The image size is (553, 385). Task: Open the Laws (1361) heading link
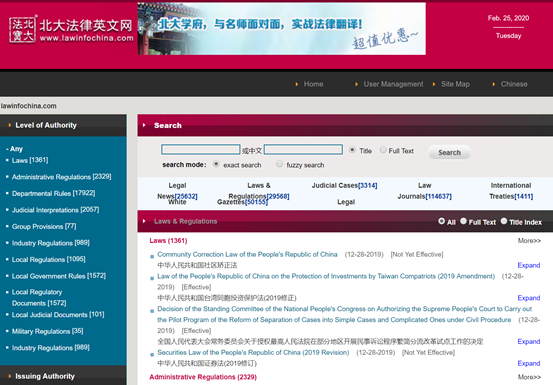[168, 241]
